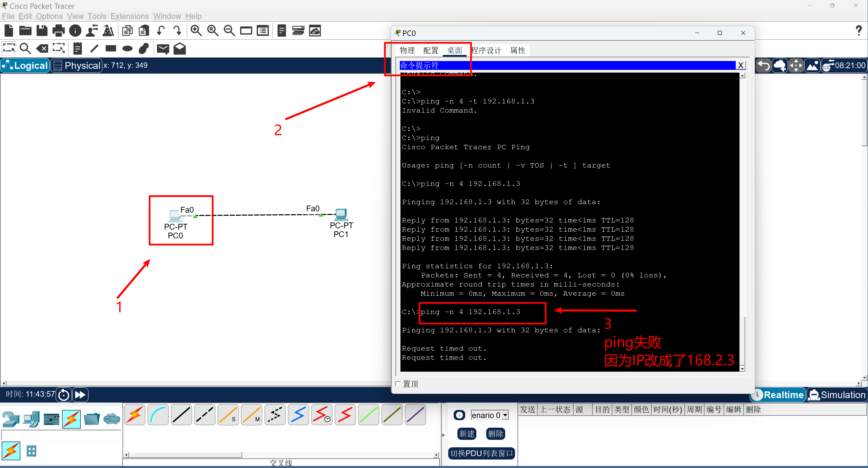Print the workspace using the printer icon
The height and width of the screenshot is (468, 868).
[59, 31]
